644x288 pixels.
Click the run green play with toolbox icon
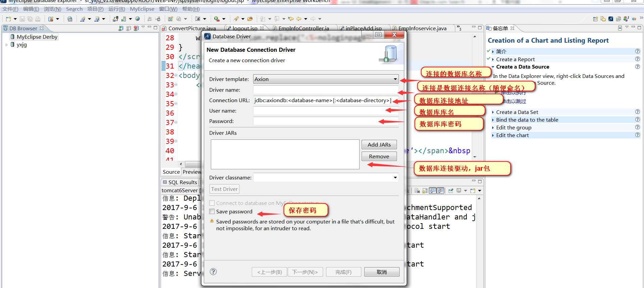coord(217,19)
